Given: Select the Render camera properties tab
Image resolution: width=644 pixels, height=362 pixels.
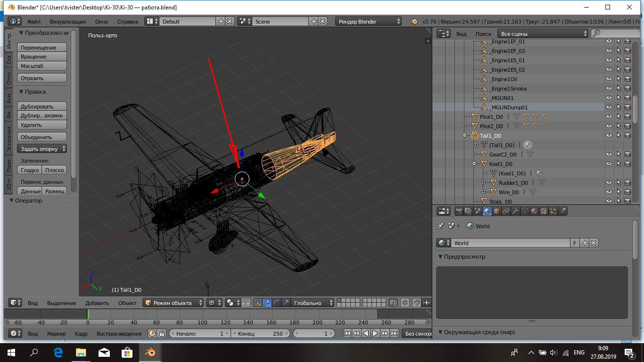Looking at the screenshot, I should (x=459, y=211).
